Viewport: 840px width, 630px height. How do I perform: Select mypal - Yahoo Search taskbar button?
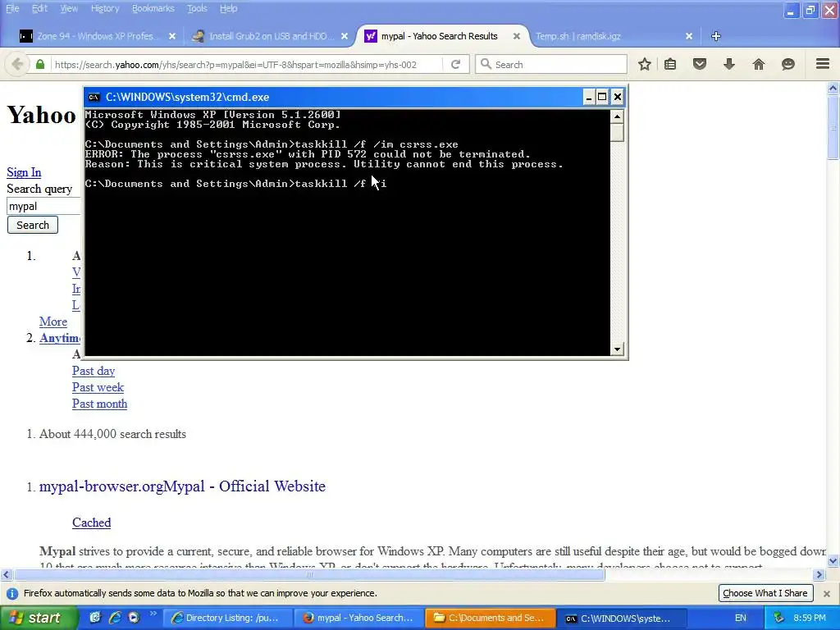(x=359, y=619)
